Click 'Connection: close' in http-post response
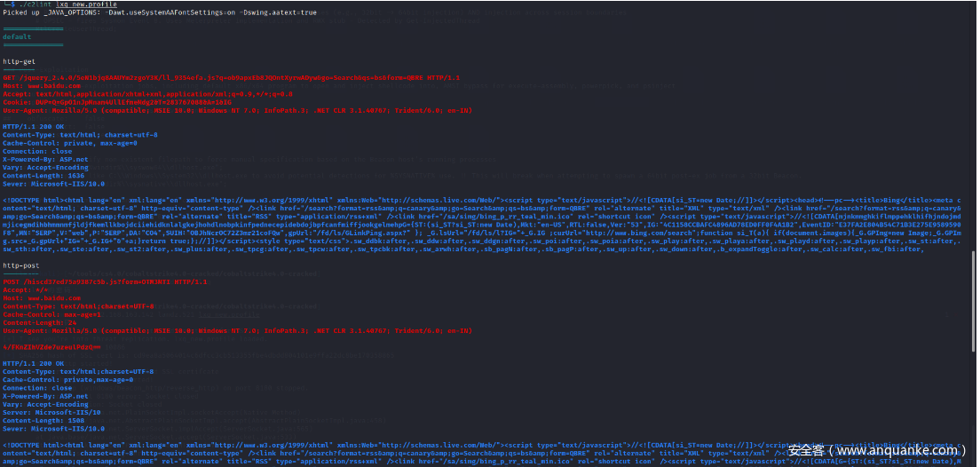980x467 pixels. tap(37, 388)
